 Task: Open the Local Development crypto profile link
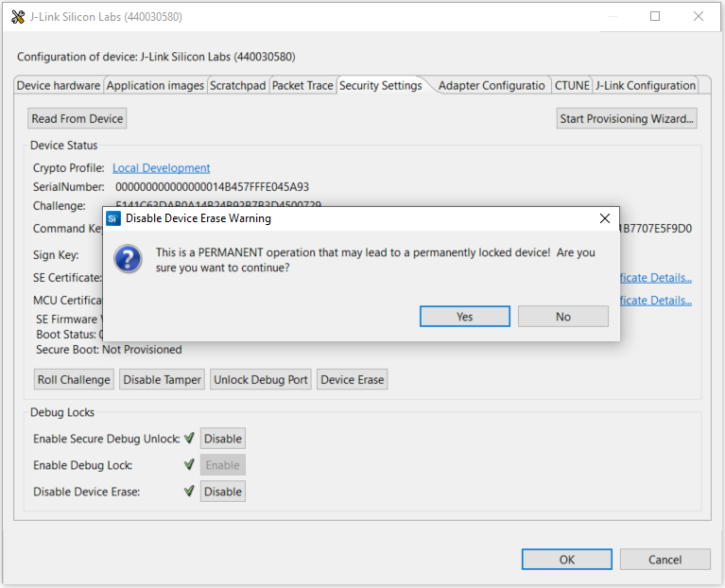[161, 168]
